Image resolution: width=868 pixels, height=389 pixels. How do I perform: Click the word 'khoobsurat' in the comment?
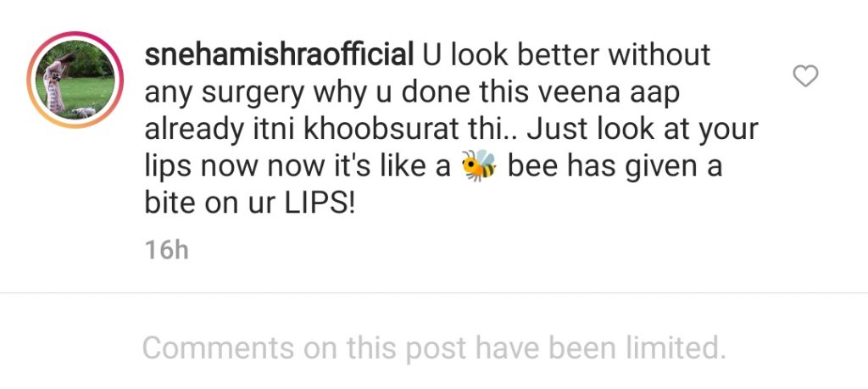tap(379, 130)
